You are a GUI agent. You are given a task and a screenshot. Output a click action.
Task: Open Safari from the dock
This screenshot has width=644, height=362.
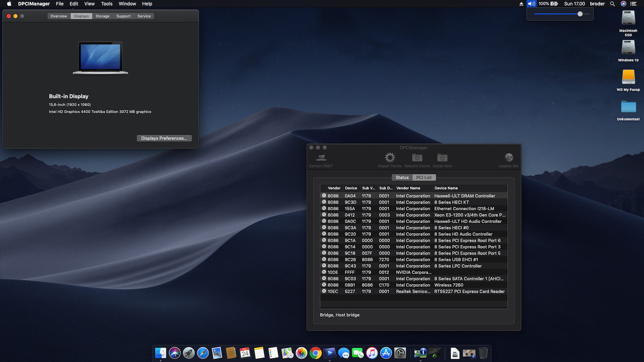pos(203,353)
